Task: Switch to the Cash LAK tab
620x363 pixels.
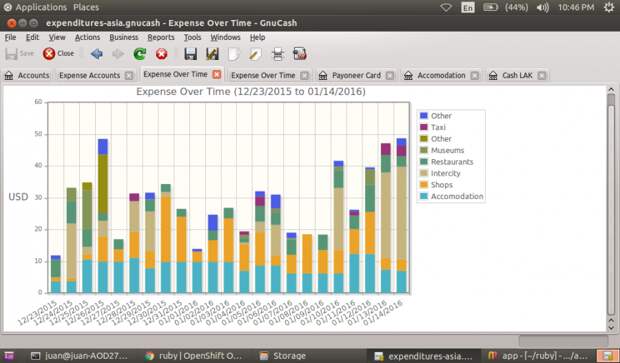Action: coord(517,75)
